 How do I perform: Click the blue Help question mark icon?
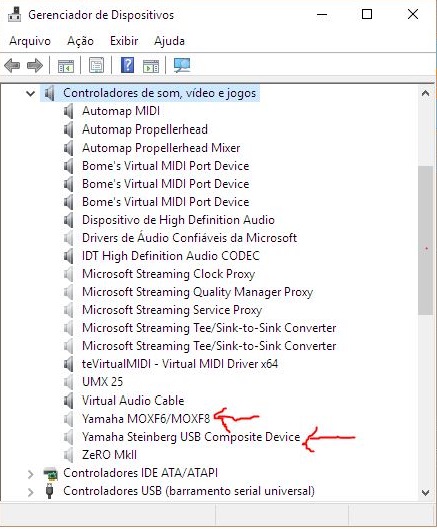tap(128, 65)
